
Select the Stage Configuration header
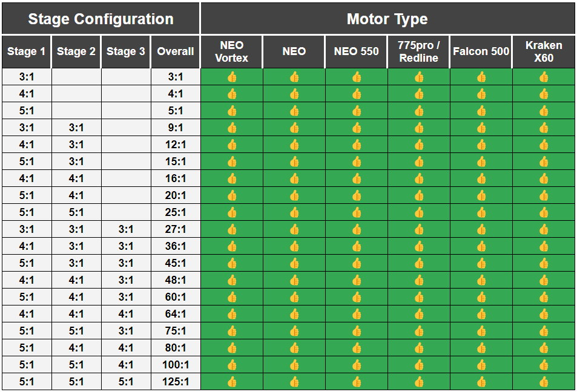[101, 19]
